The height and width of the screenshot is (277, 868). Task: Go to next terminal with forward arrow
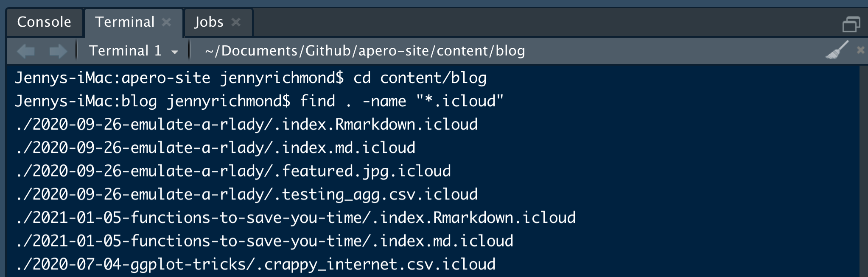pyautogui.click(x=58, y=51)
